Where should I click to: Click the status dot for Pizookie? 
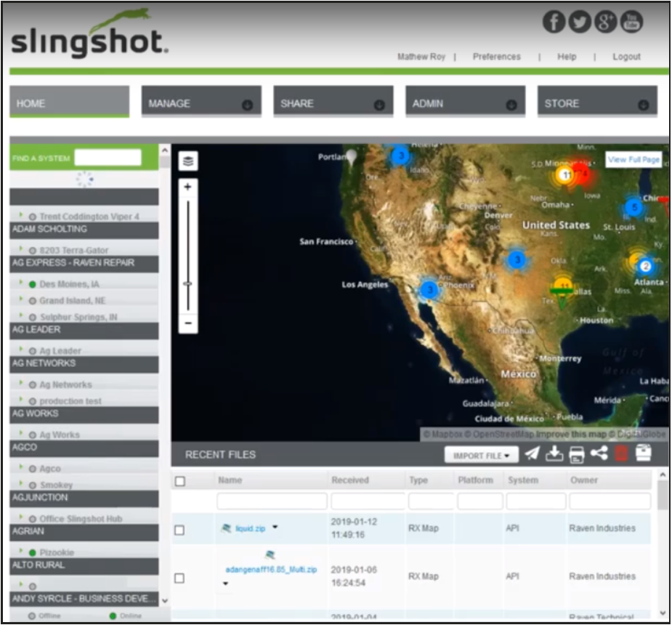click(x=32, y=552)
